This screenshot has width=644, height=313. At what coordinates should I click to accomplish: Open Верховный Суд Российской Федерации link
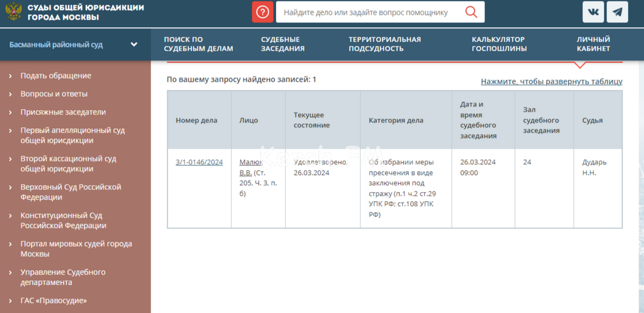point(71,192)
